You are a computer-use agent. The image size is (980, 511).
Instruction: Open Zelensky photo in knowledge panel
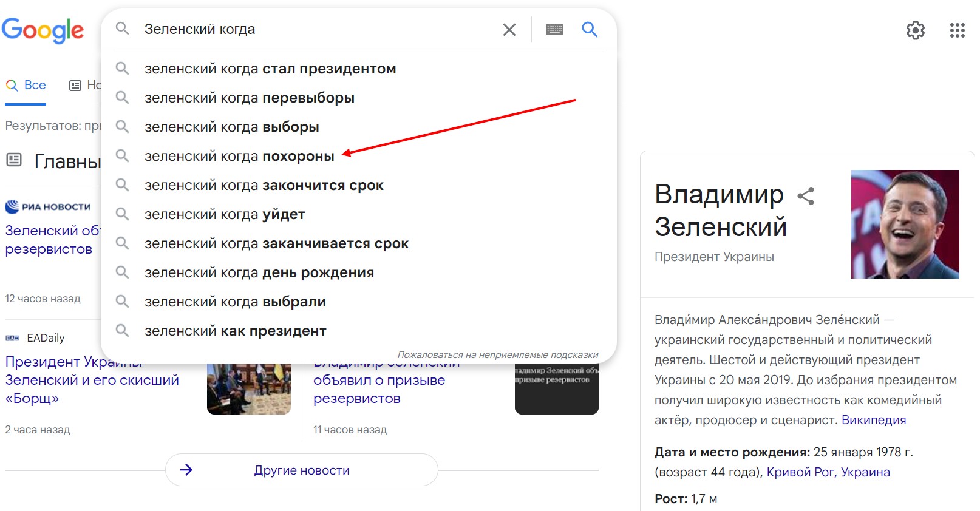pyautogui.click(x=905, y=224)
